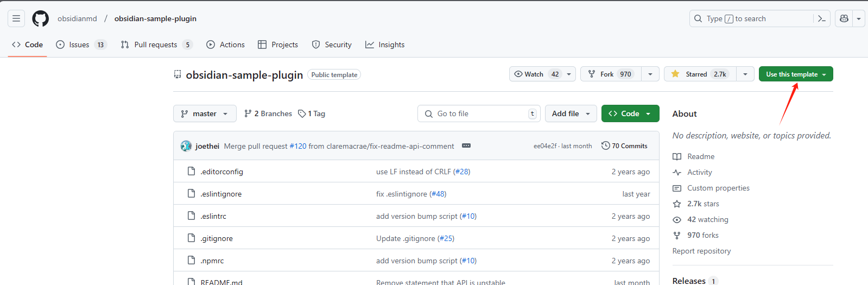The image size is (868, 285).
Task: Click the Go to file search field
Action: pyautogui.click(x=478, y=113)
